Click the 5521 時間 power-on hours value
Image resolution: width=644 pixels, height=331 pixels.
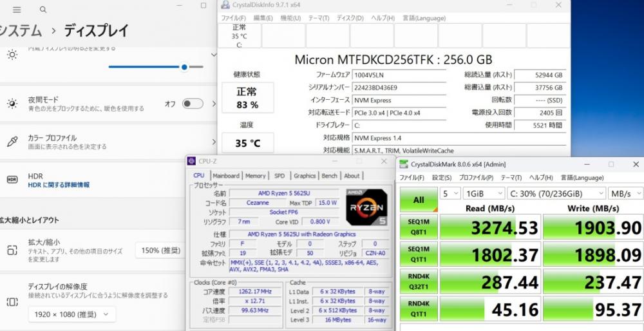click(x=540, y=125)
